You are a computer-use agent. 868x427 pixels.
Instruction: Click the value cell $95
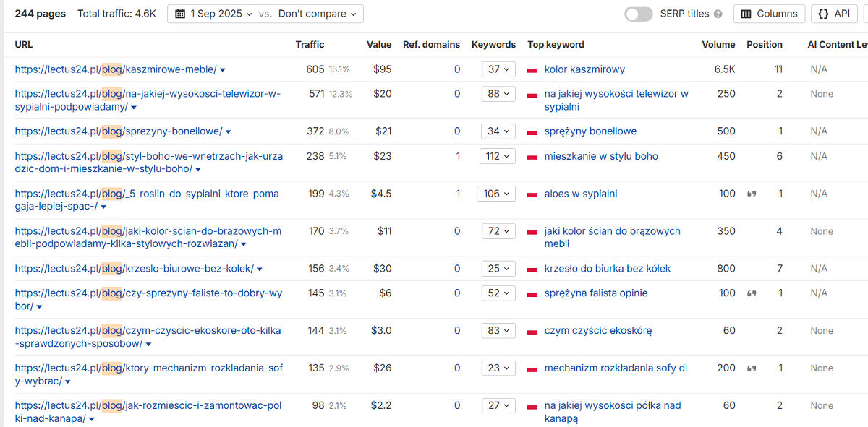[382, 69]
